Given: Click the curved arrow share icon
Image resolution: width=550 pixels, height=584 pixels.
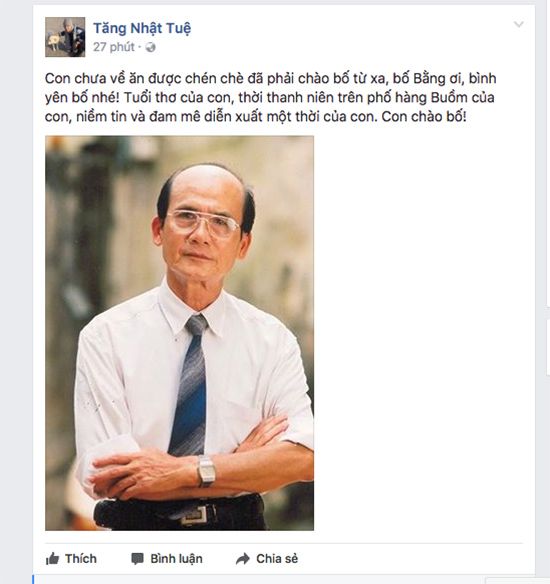Looking at the screenshot, I should click(243, 559).
